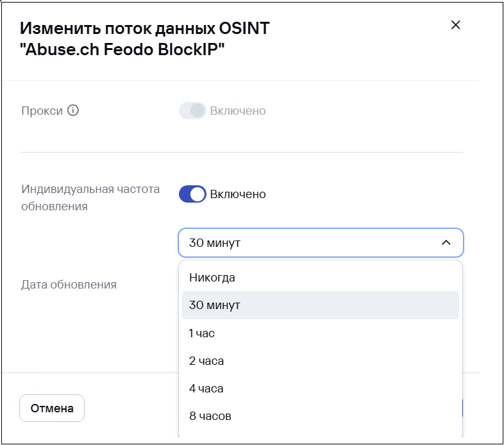Click the Прокси label
The height and width of the screenshot is (445, 504).
pyautogui.click(x=42, y=110)
